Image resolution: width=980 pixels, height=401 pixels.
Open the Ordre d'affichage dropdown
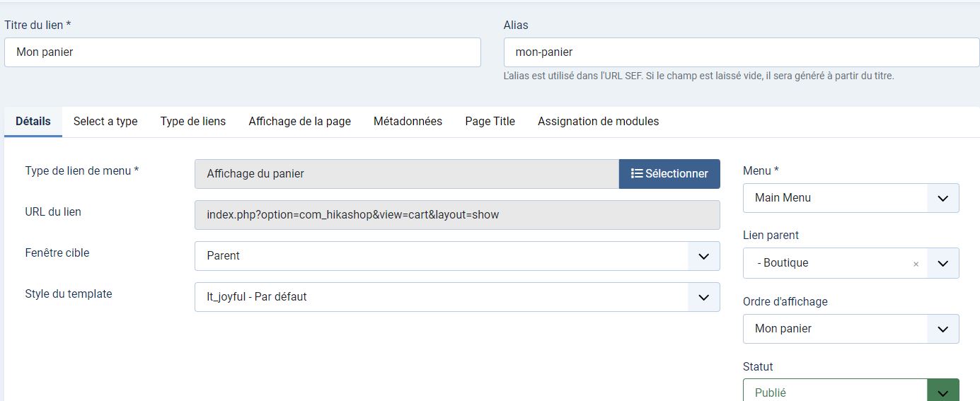851,329
